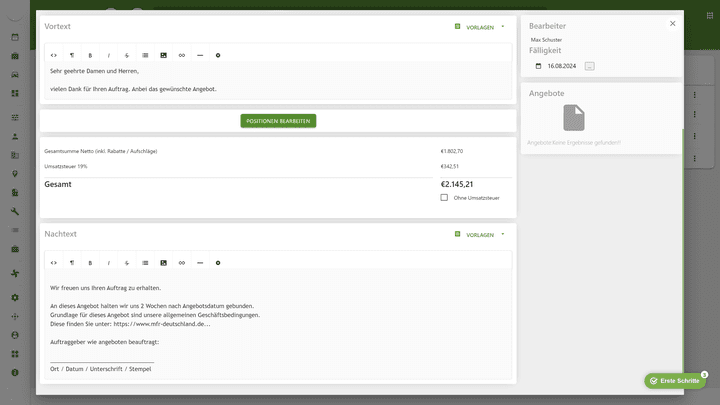
Task: Open the location pin icon in sidebar
Action: (15, 174)
